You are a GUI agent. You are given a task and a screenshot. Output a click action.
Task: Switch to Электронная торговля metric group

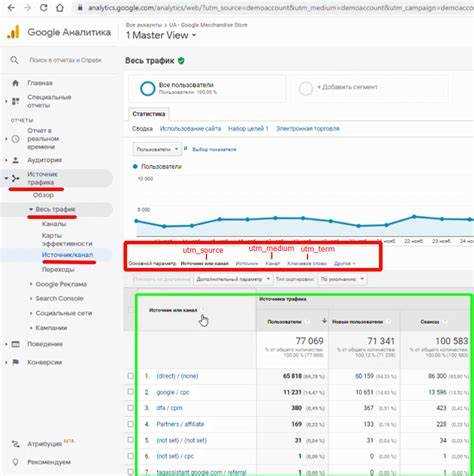point(308,129)
